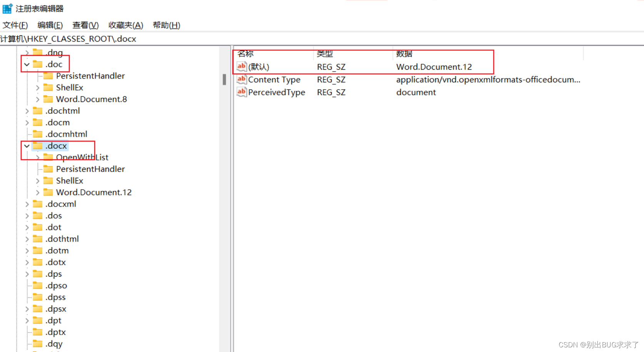Click the .docmhtml folder icon
The image size is (644, 352).
(38, 133)
